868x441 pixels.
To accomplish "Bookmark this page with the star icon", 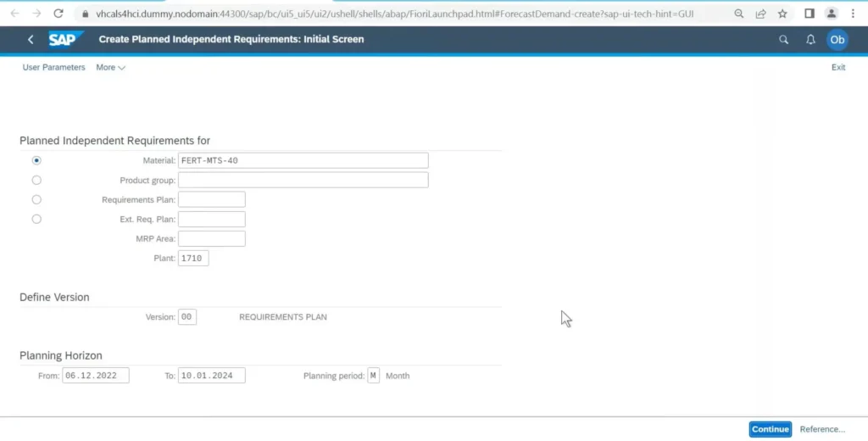I will [x=782, y=14].
